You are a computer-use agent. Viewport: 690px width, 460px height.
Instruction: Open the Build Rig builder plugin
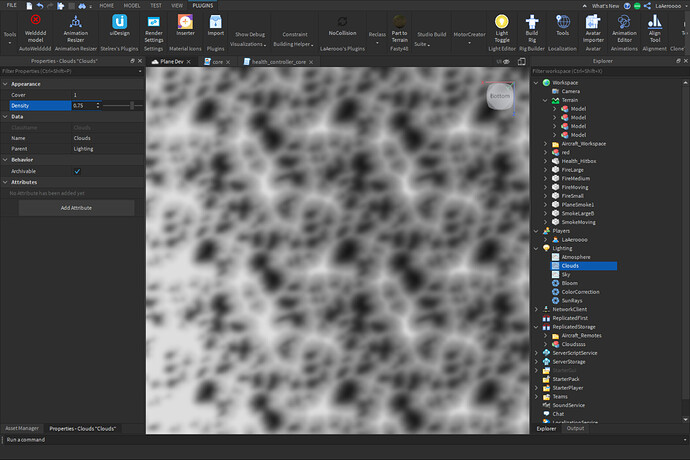pyautogui.click(x=531, y=22)
